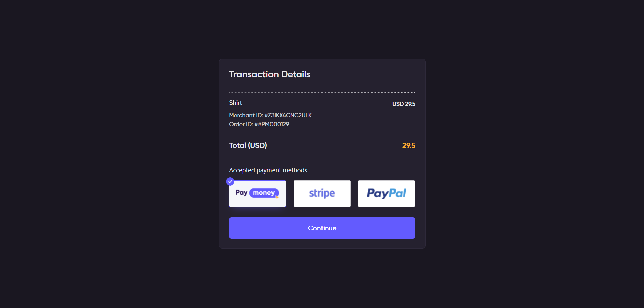Screen dimensions: 644x308
Task: Click the Total (USD) label
Action: click(x=248, y=145)
